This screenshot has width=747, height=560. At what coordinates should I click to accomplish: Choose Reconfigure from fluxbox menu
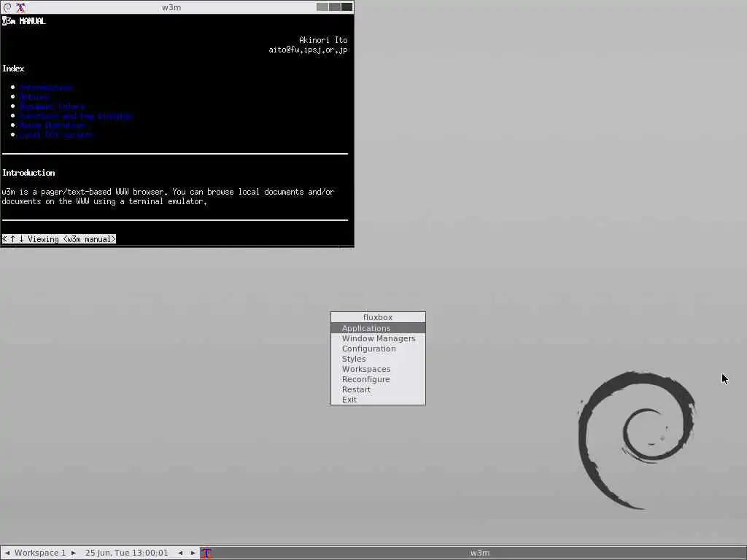pos(378,379)
